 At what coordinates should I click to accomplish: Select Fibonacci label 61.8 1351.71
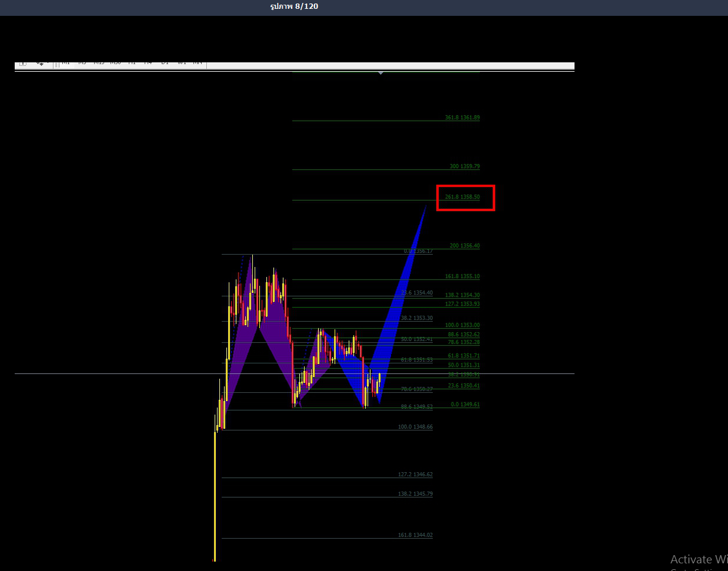(x=463, y=356)
